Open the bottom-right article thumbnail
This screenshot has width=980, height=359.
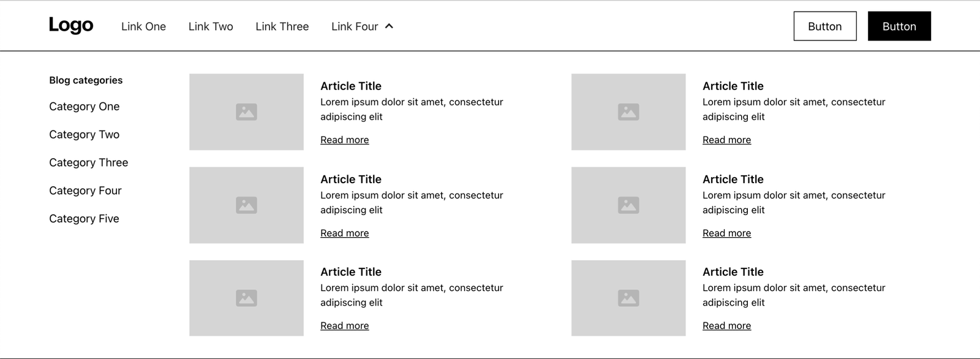coord(628,298)
